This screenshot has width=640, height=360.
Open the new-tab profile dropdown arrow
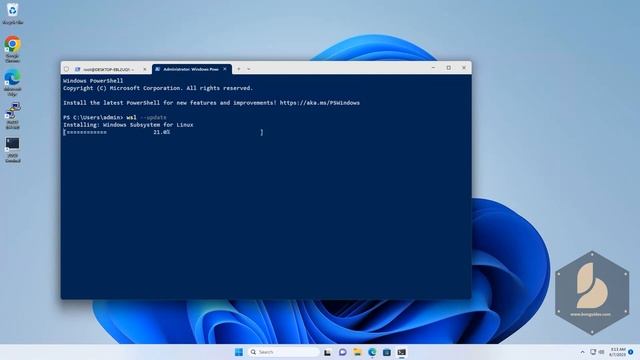[249, 69]
